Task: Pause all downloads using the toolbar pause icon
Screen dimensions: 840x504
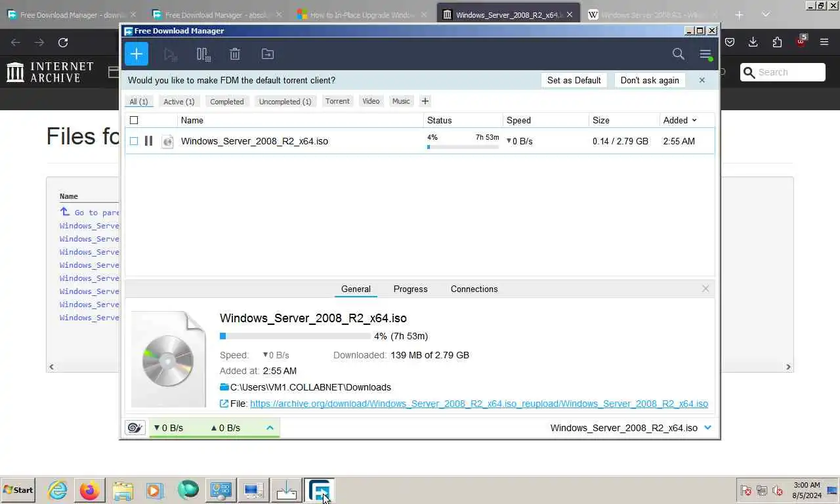Action: 203,54
